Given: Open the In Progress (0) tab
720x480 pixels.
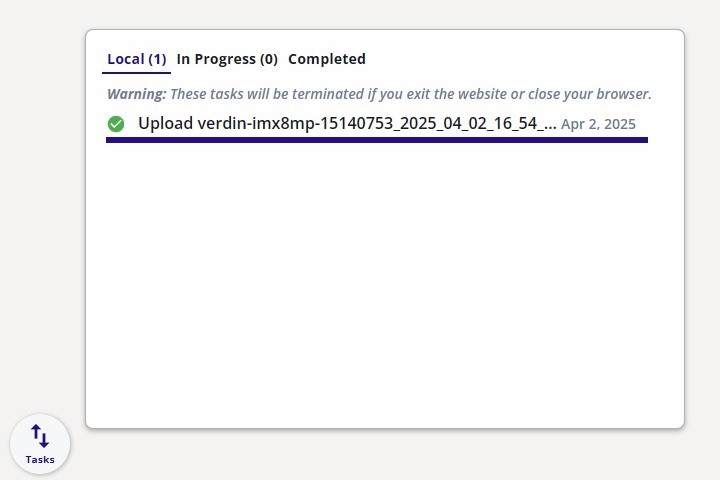Looking at the screenshot, I should [227, 59].
